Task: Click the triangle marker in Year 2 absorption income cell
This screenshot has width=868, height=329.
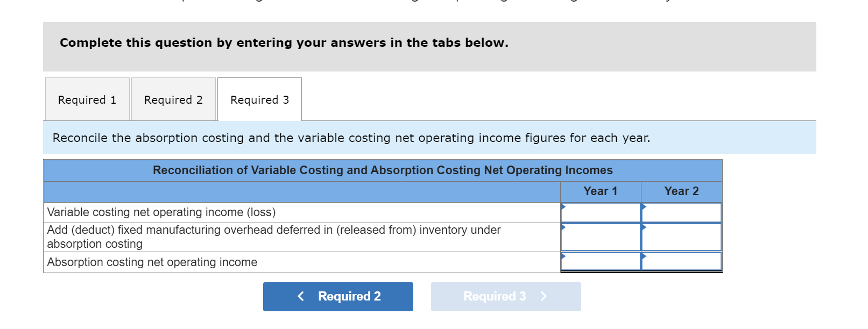Action: click(x=644, y=257)
